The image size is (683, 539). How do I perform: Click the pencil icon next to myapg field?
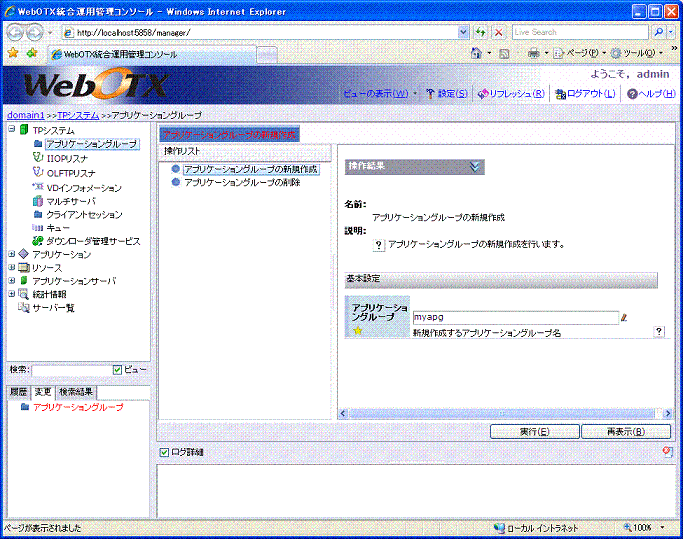click(625, 317)
